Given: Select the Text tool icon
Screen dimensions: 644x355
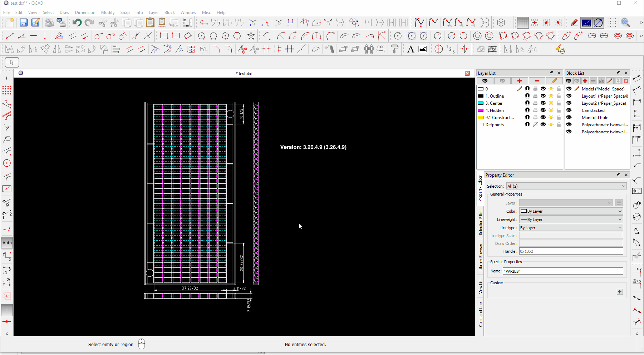Looking at the screenshot, I should (411, 49).
